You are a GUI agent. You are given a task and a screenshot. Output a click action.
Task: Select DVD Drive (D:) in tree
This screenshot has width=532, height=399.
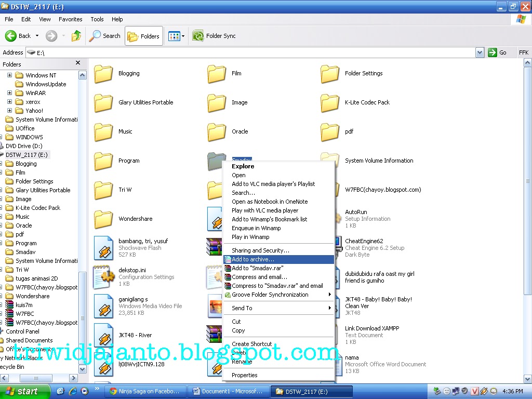[x=24, y=146]
